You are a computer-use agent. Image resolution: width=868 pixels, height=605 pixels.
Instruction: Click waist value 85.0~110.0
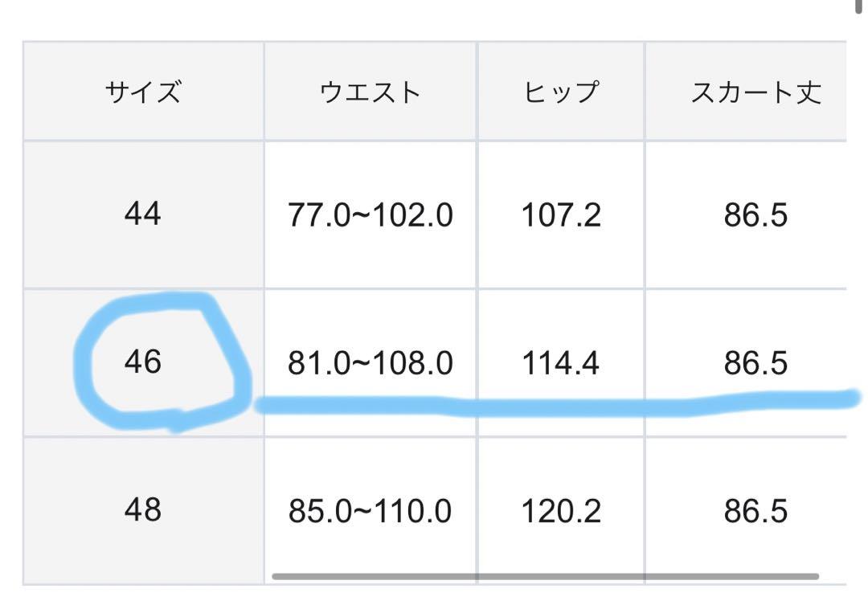pyautogui.click(x=371, y=510)
